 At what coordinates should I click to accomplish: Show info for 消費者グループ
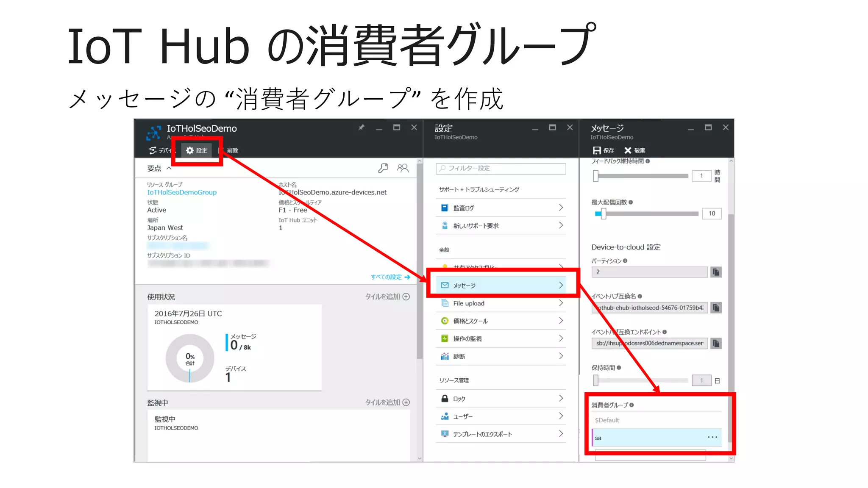(x=632, y=405)
